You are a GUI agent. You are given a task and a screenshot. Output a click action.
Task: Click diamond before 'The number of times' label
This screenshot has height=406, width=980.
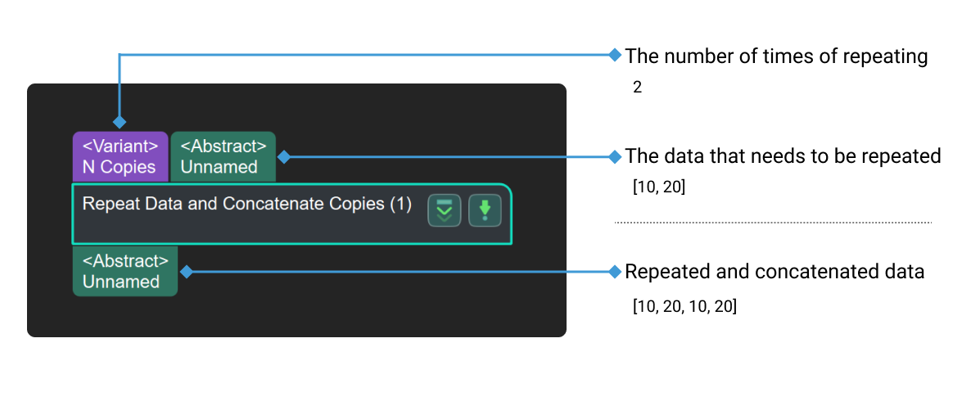(x=616, y=55)
